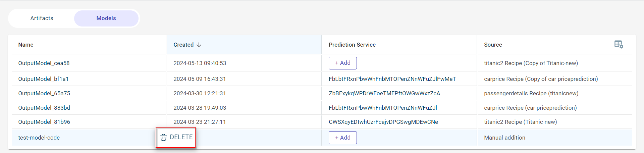Click the Created sort arrow icon
The image size is (644, 153).
point(199,45)
